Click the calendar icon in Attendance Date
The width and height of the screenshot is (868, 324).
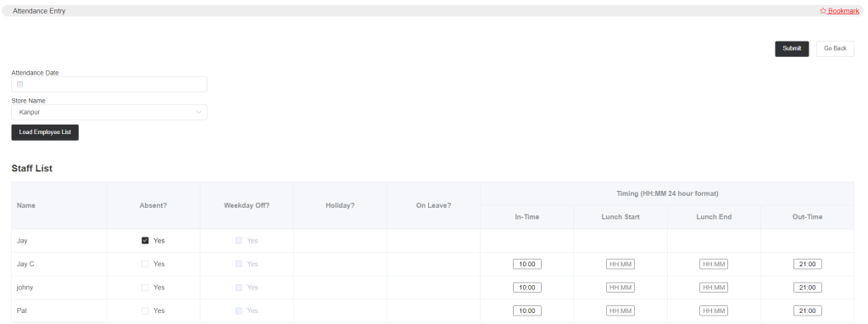coord(20,84)
